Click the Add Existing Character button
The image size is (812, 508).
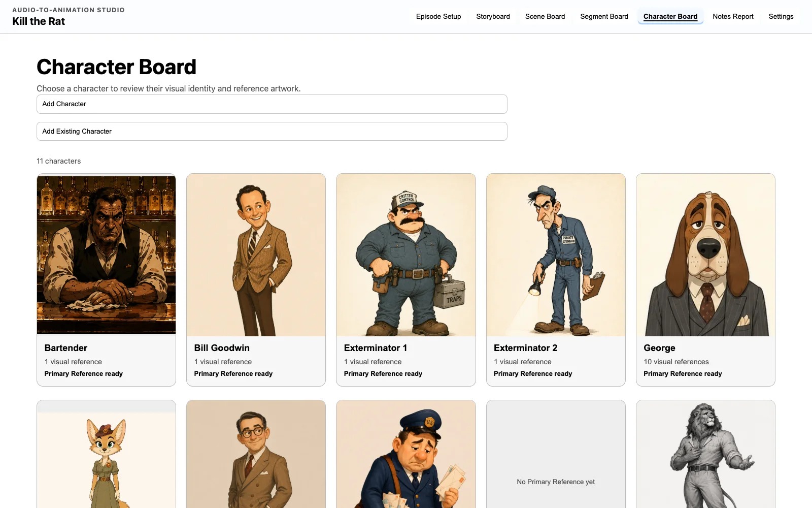tap(272, 132)
